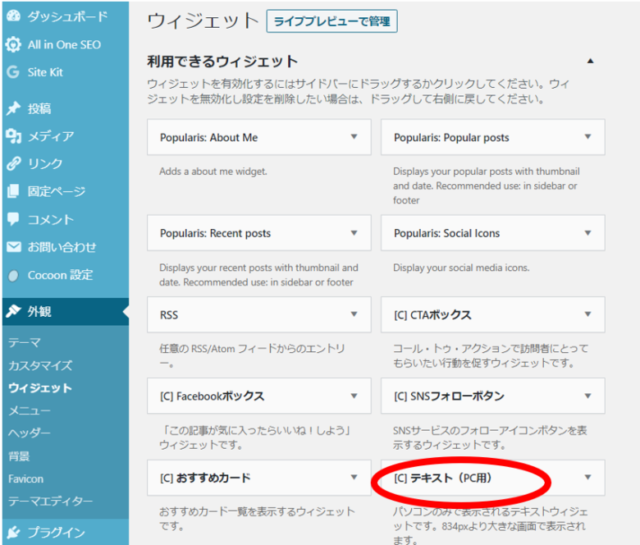Click the メニュー submenu link
Viewport: 640px width, 545px height.
pos(30,410)
